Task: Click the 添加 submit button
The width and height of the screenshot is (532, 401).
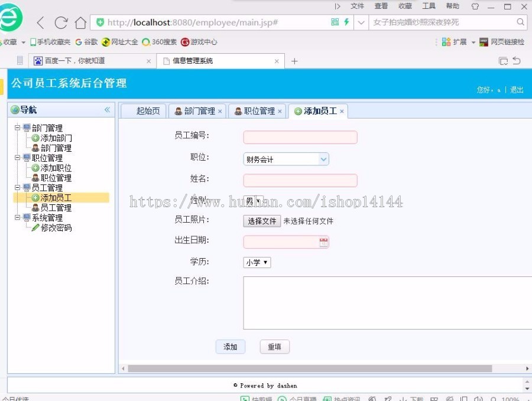Action: (231, 347)
